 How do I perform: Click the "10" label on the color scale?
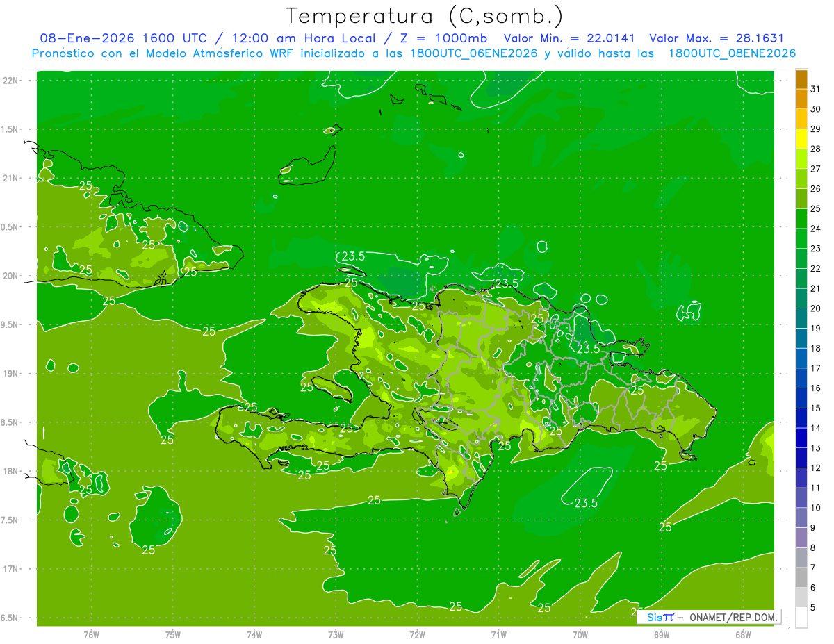click(x=815, y=507)
